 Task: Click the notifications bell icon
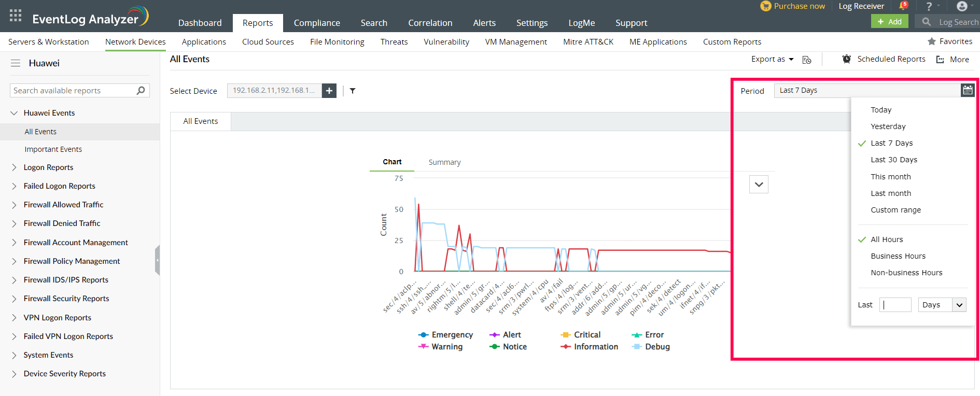[903, 6]
